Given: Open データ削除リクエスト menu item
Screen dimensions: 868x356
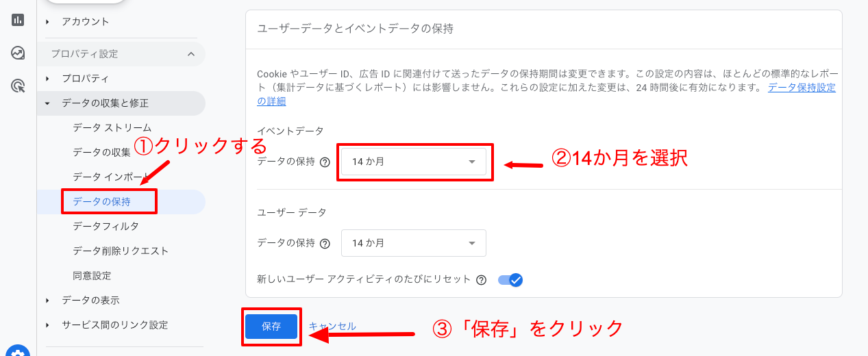Looking at the screenshot, I should pos(121,251).
